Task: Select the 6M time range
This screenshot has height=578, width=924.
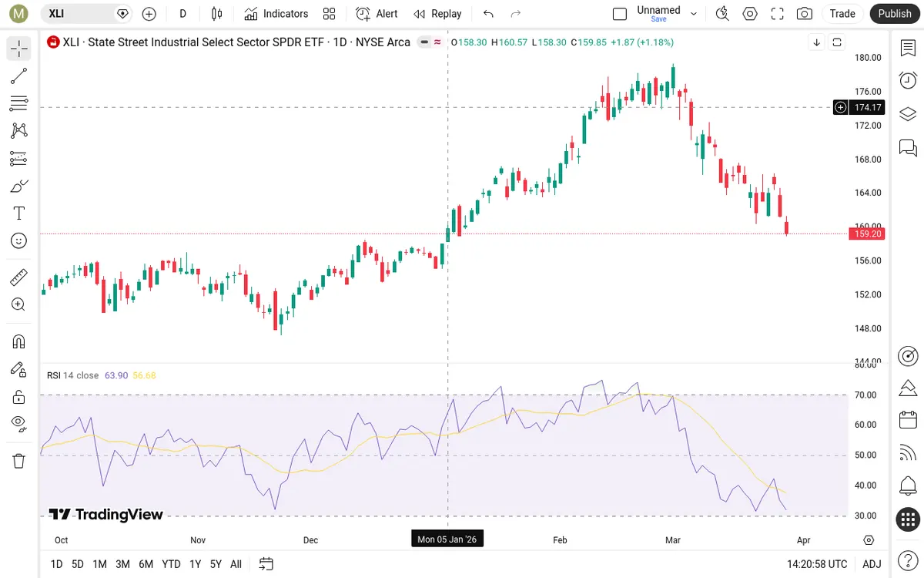Action: pyautogui.click(x=146, y=564)
